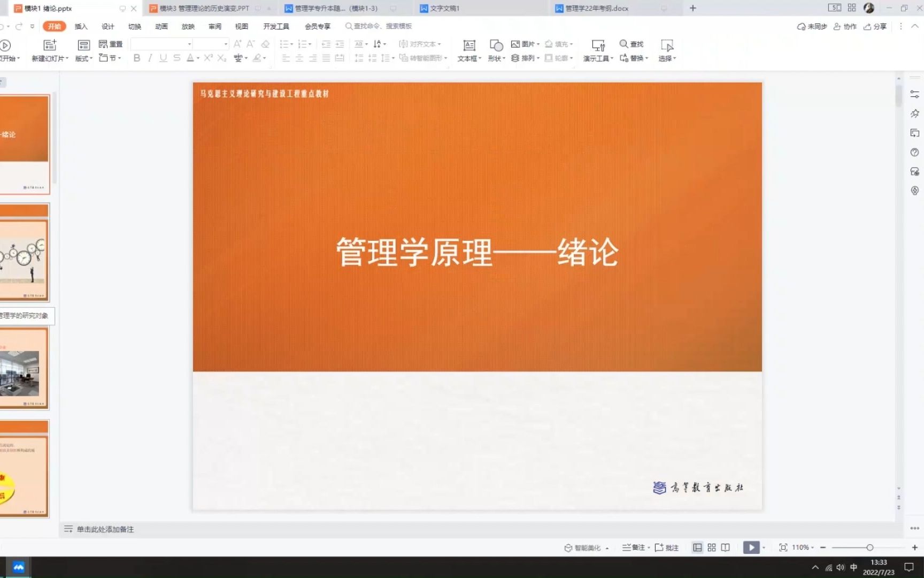Open the Insert (插入) ribbon tab
Image resolution: width=924 pixels, height=578 pixels.
81,26
